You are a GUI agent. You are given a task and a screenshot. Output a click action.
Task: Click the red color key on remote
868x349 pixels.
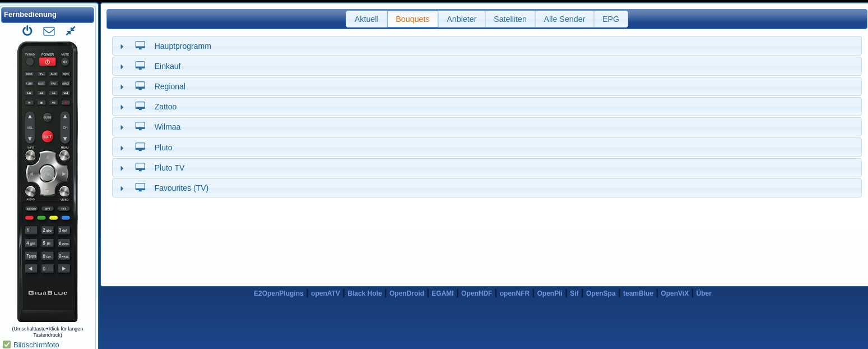tap(29, 218)
